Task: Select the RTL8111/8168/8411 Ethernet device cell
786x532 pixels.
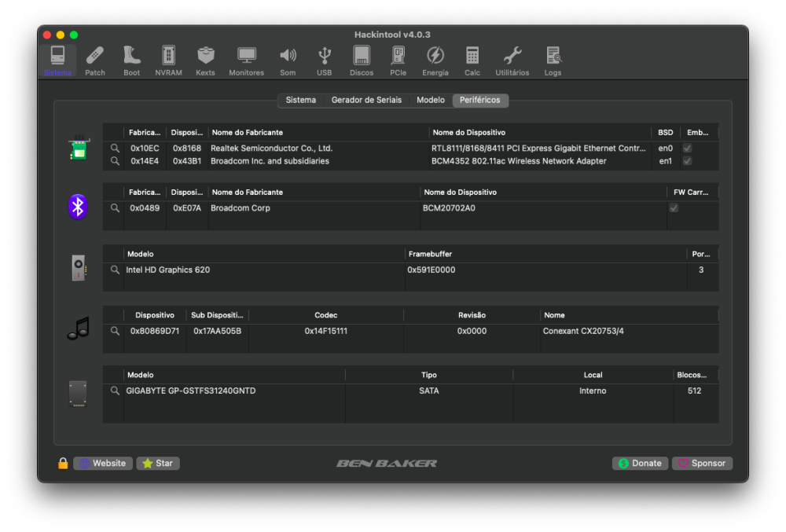Action: tap(538, 149)
